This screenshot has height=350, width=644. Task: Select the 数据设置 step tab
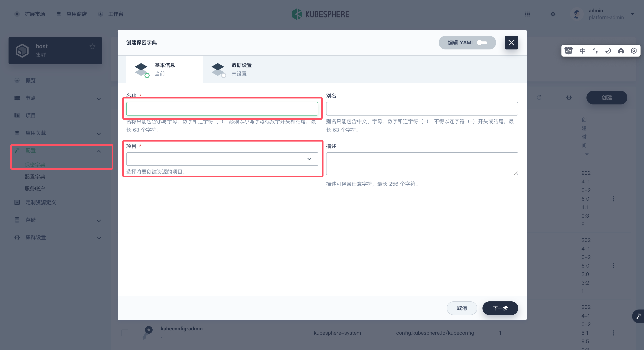tap(241, 69)
